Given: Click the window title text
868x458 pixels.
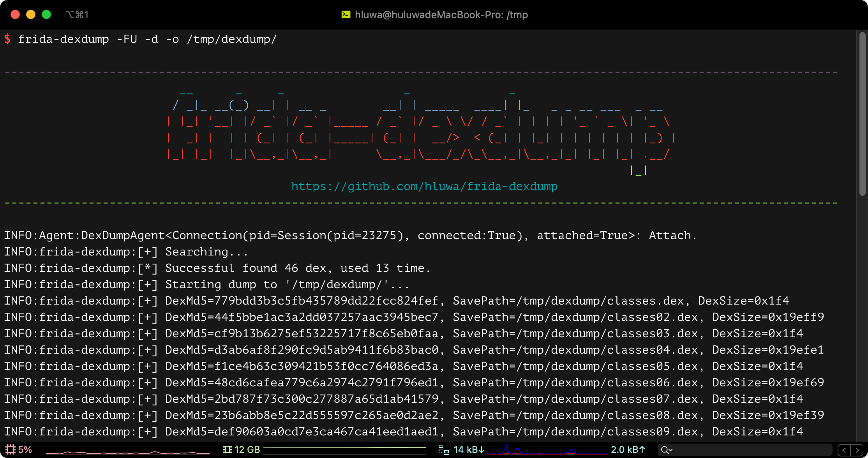Looking at the screenshot, I should pyautogui.click(x=441, y=15).
